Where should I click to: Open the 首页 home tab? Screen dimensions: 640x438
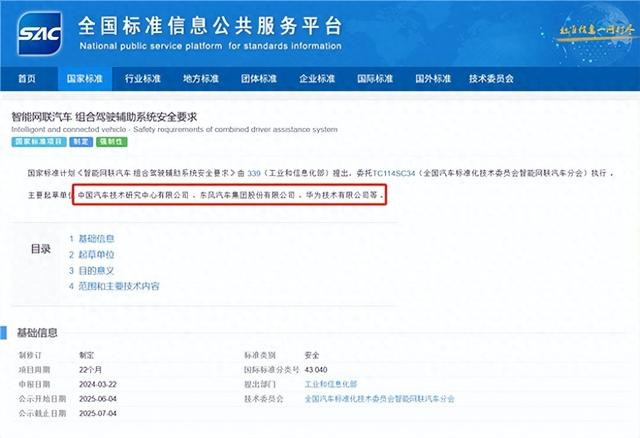tap(27, 78)
